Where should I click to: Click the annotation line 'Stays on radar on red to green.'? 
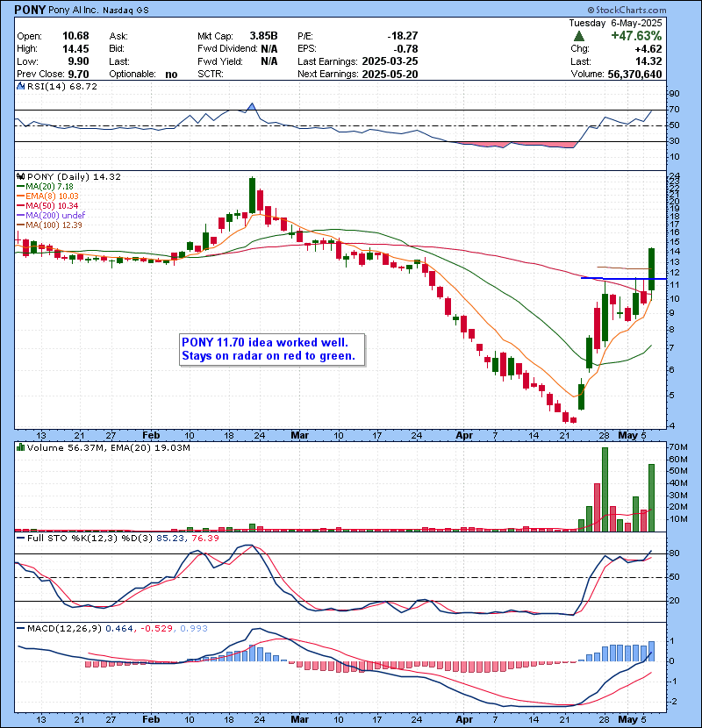click(269, 356)
